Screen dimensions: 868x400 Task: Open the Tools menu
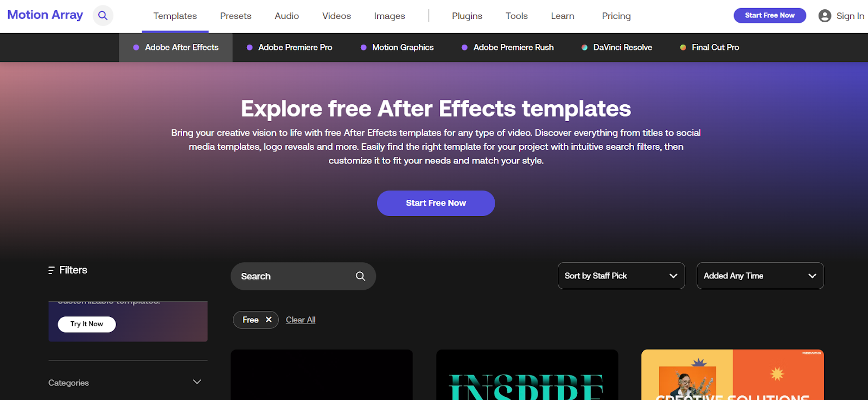[x=516, y=16]
